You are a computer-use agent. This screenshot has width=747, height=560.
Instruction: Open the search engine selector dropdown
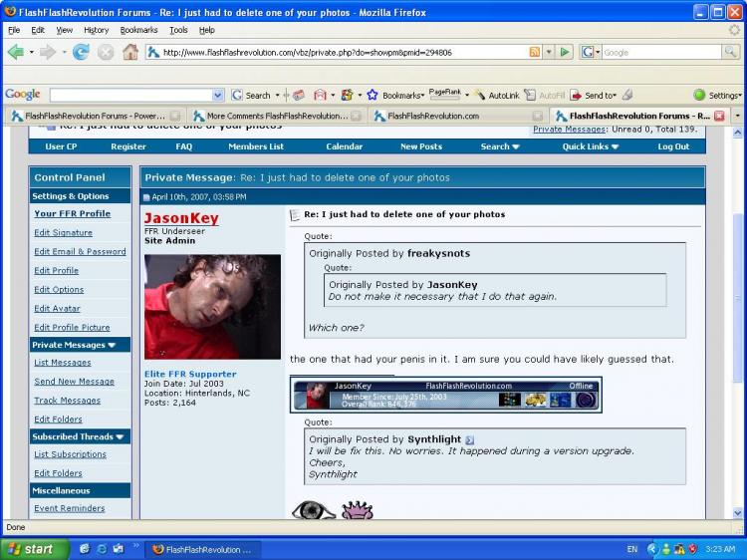tap(591, 52)
